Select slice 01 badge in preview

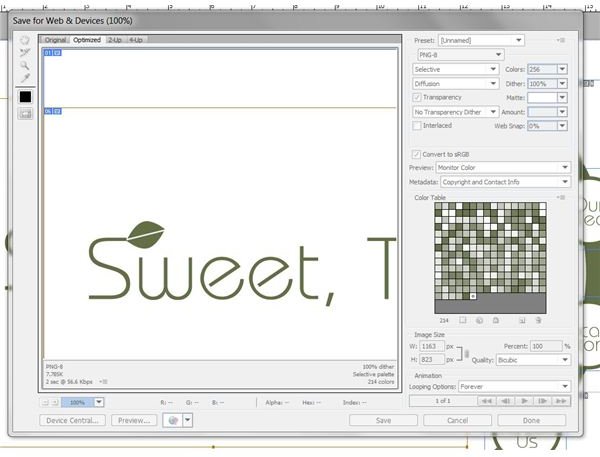coord(52,52)
